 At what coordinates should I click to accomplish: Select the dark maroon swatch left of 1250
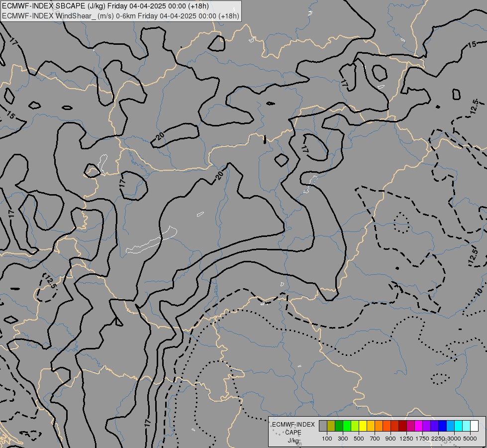coord(403,426)
